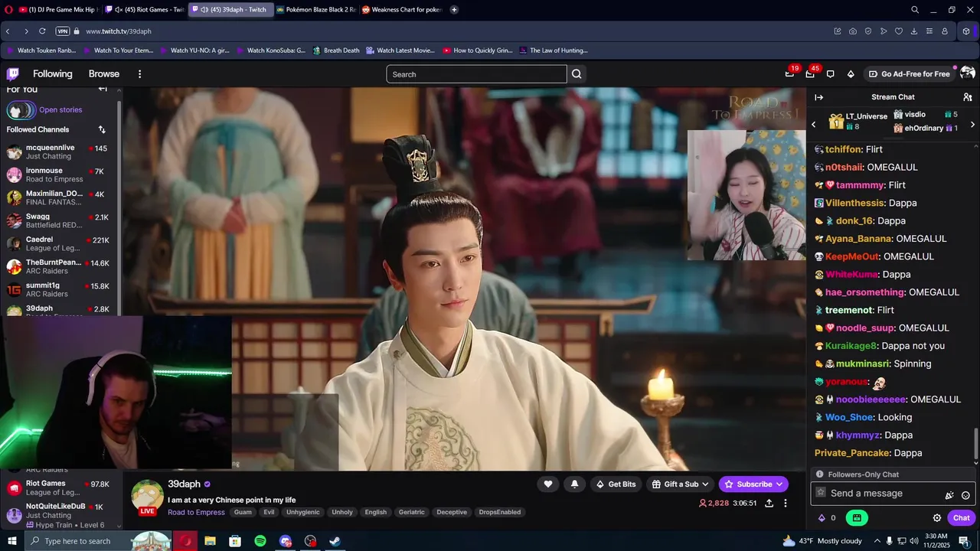Click the star badge in chat input
The image size is (980, 551).
coord(821,493)
